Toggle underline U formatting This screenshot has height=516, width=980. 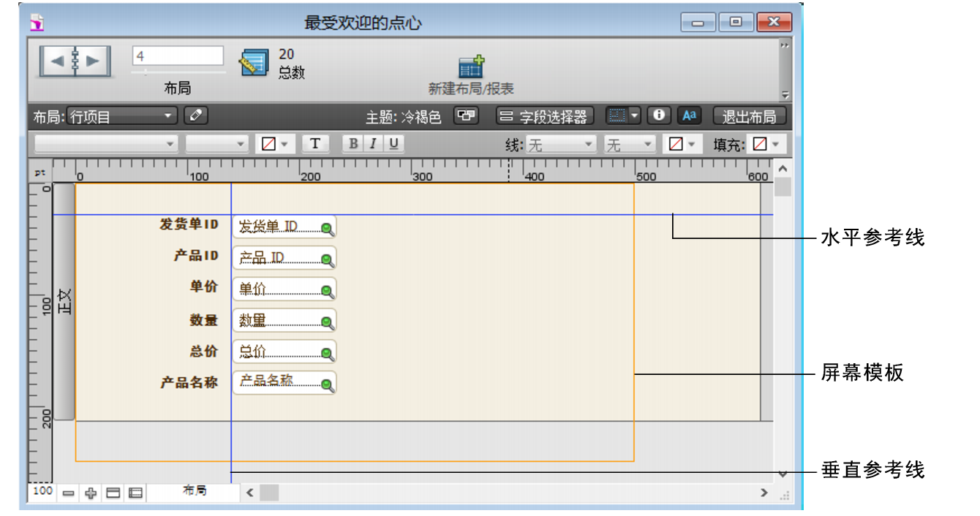click(393, 143)
